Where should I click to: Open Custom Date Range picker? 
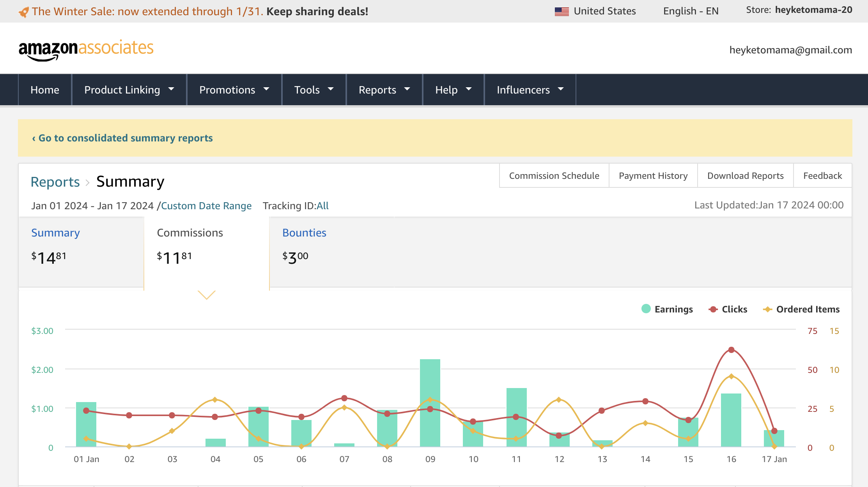tap(206, 206)
